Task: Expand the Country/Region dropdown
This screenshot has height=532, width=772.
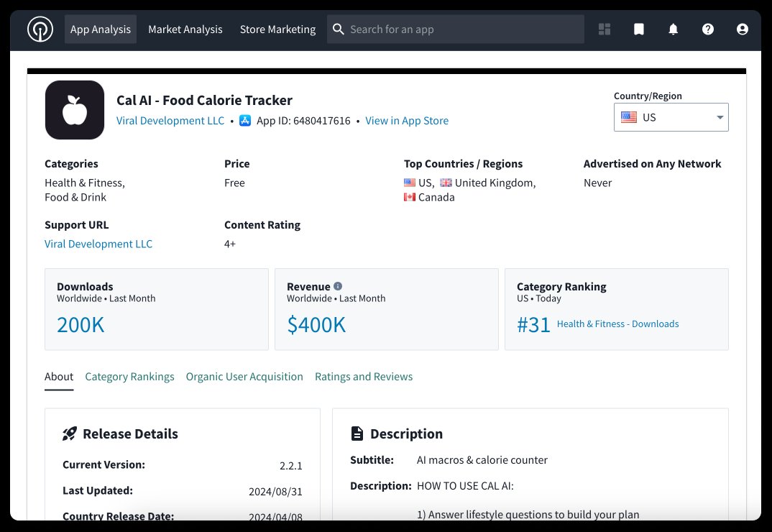Action: tap(671, 117)
